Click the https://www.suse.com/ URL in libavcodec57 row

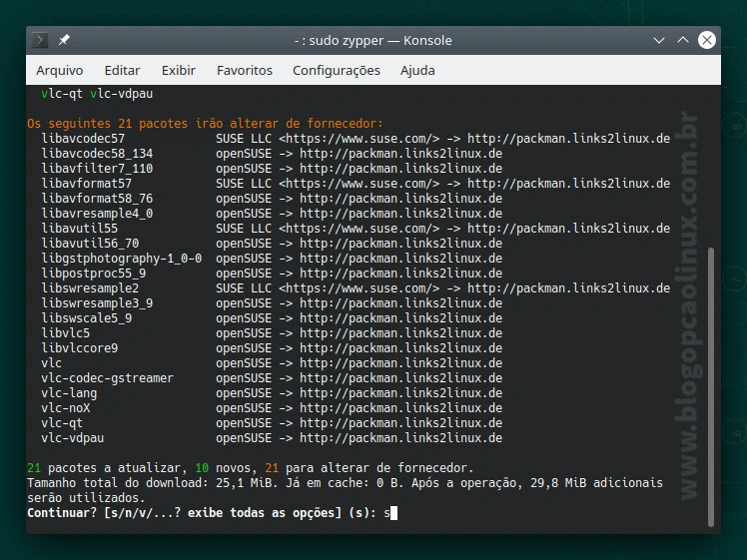point(360,139)
